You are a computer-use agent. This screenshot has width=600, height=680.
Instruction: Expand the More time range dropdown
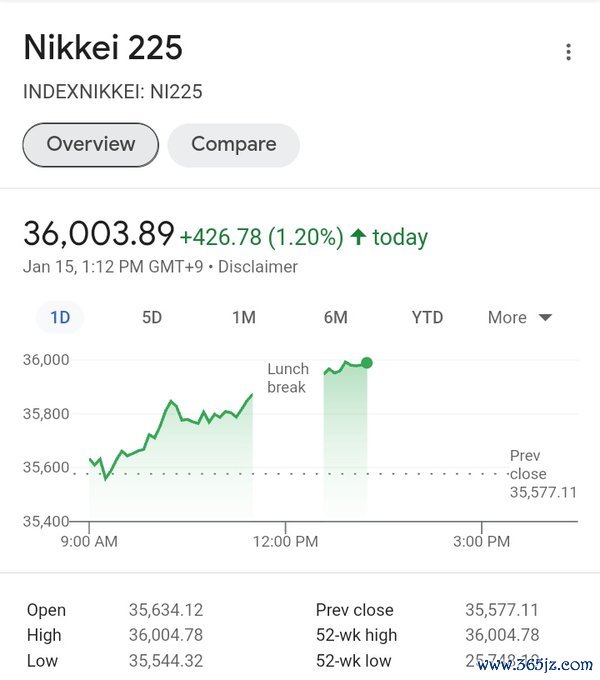click(520, 317)
